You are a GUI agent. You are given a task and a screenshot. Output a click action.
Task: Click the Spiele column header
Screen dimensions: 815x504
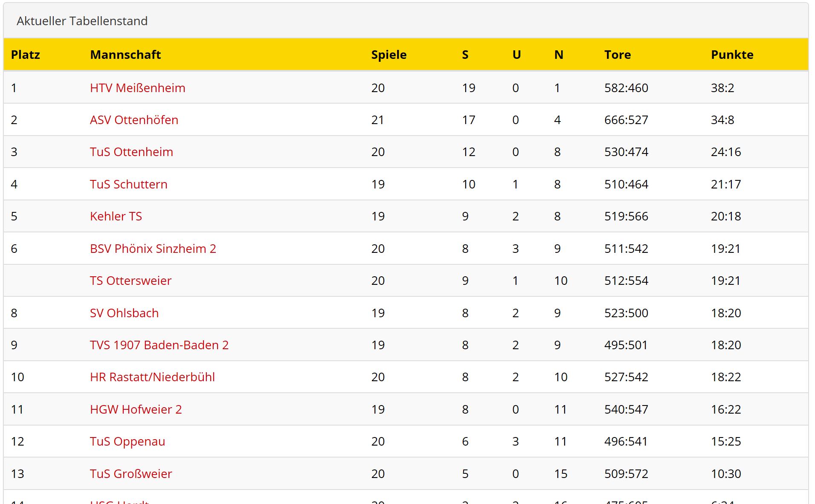tap(389, 55)
